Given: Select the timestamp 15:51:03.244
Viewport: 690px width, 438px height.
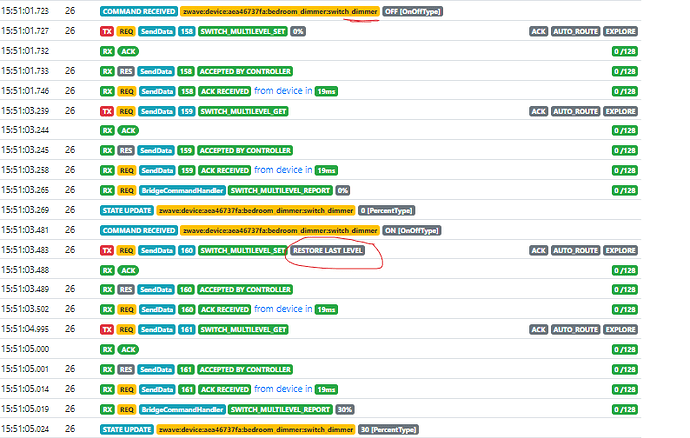Looking at the screenshot, I should pos(25,130).
